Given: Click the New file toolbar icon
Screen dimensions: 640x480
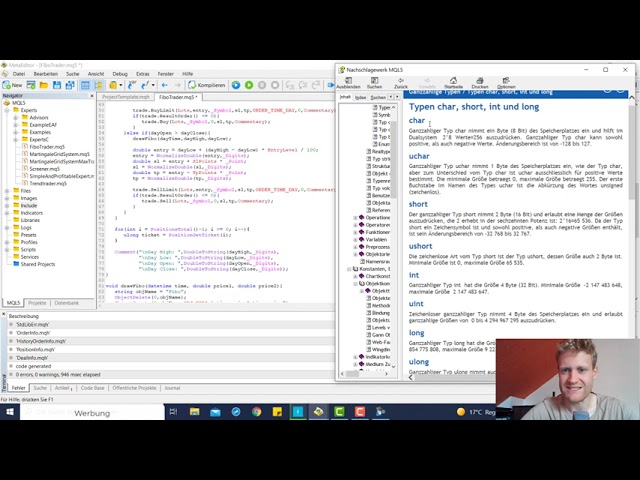Looking at the screenshot, I should pyautogui.click(x=12, y=85).
